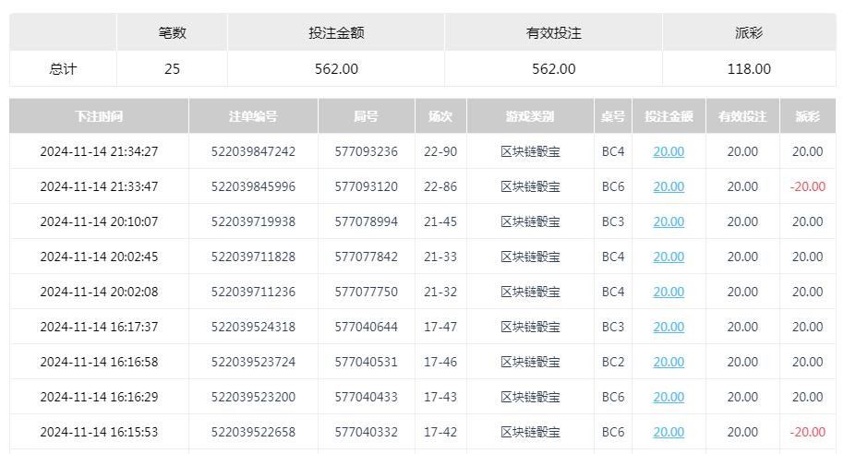This screenshot has width=868, height=454.
Task: Select the total payout value 118.00
Action: [x=749, y=68]
